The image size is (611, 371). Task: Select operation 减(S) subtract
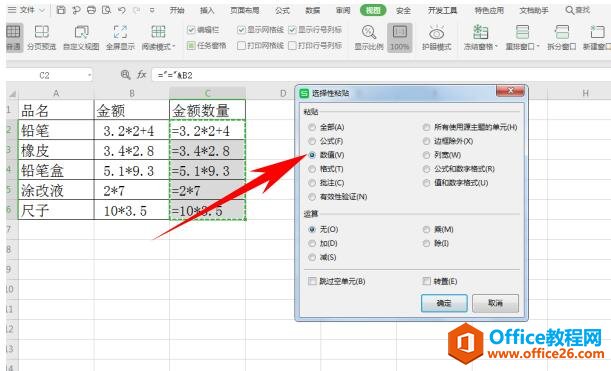312,258
